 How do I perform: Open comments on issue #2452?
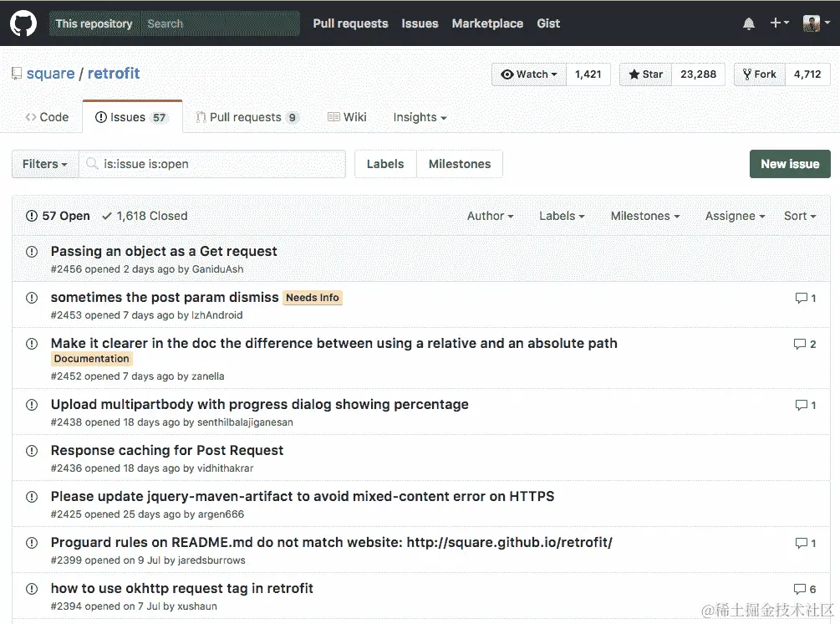pos(805,344)
